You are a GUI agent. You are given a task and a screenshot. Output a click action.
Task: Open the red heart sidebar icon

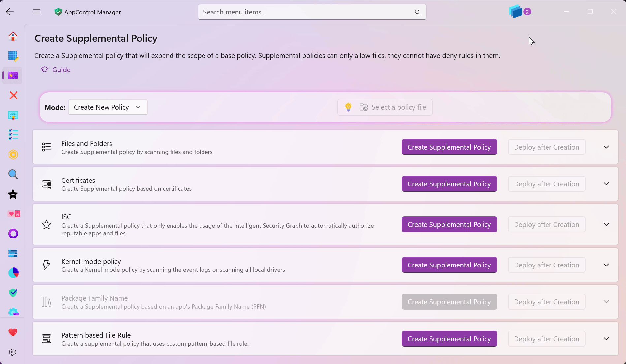pyautogui.click(x=13, y=332)
